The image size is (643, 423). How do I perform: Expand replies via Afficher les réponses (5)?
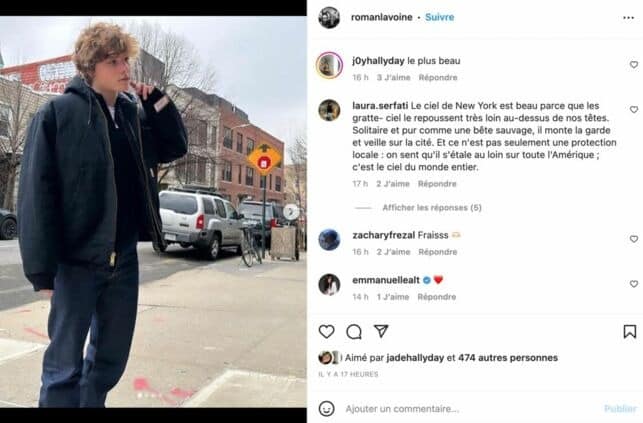[x=431, y=208]
